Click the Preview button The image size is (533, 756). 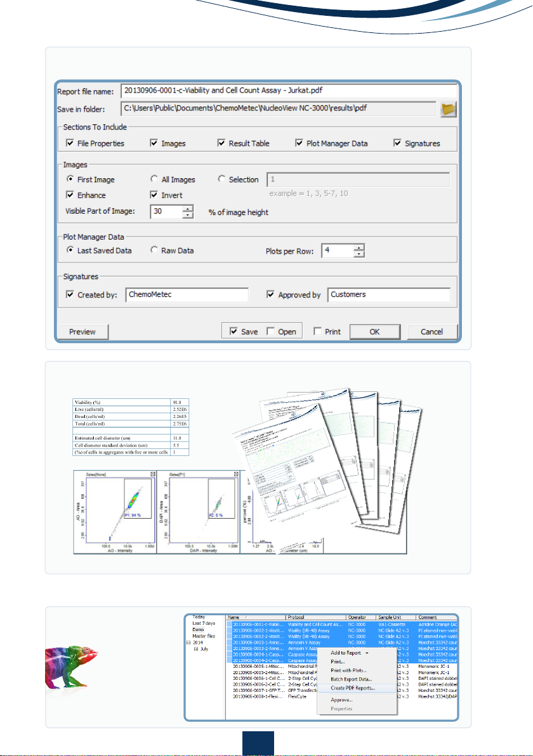tap(83, 332)
